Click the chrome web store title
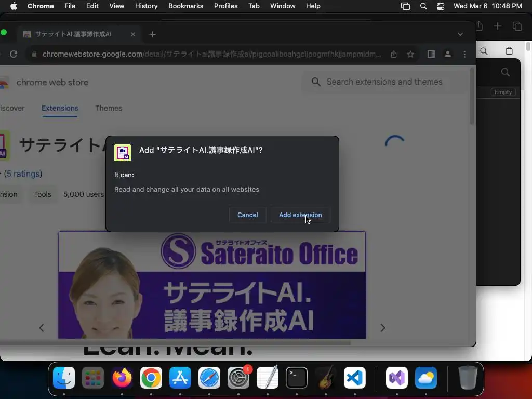This screenshot has width=532, height=399. pyautogui.click(x=52, y=83)
